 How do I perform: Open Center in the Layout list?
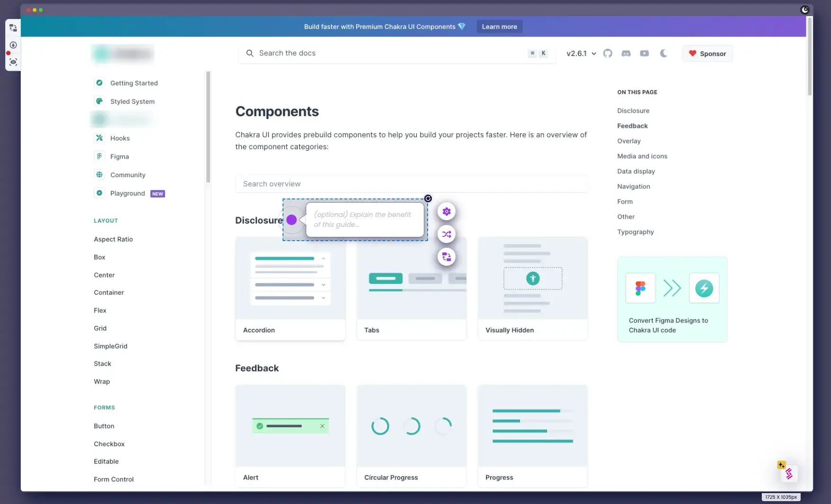click(x=104, y=275)
